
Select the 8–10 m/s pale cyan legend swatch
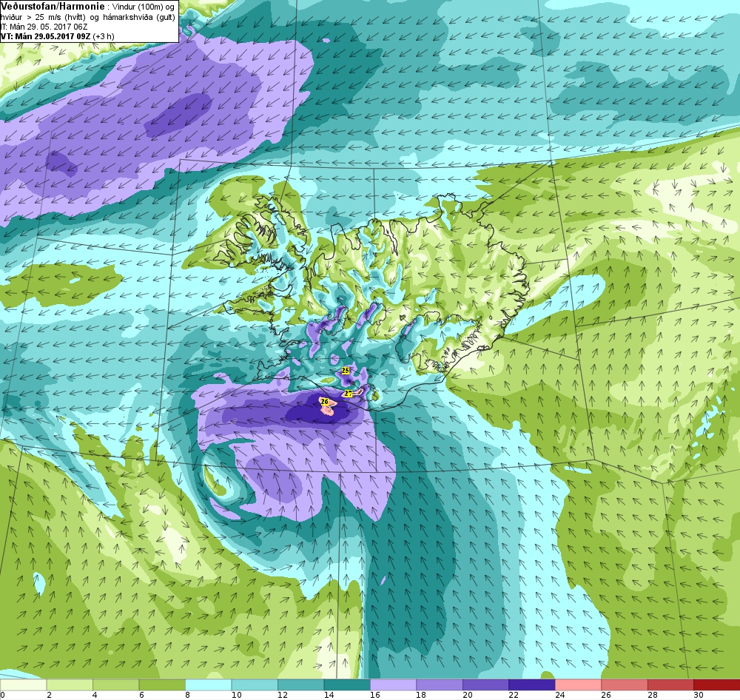point(208,684)
